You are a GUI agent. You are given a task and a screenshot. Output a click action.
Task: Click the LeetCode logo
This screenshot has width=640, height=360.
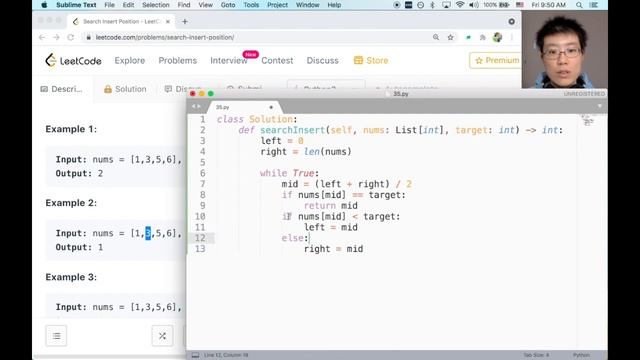point(73,60)
